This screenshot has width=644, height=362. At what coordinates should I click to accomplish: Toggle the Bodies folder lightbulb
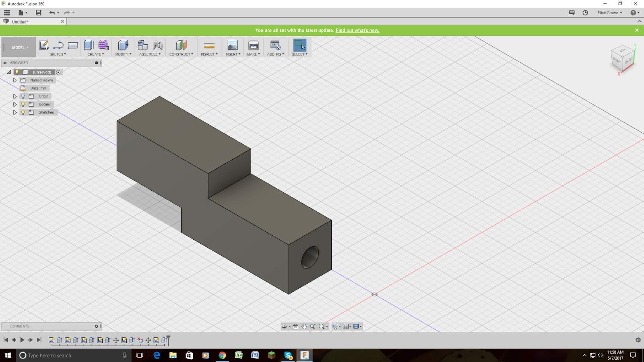point(23,104)
